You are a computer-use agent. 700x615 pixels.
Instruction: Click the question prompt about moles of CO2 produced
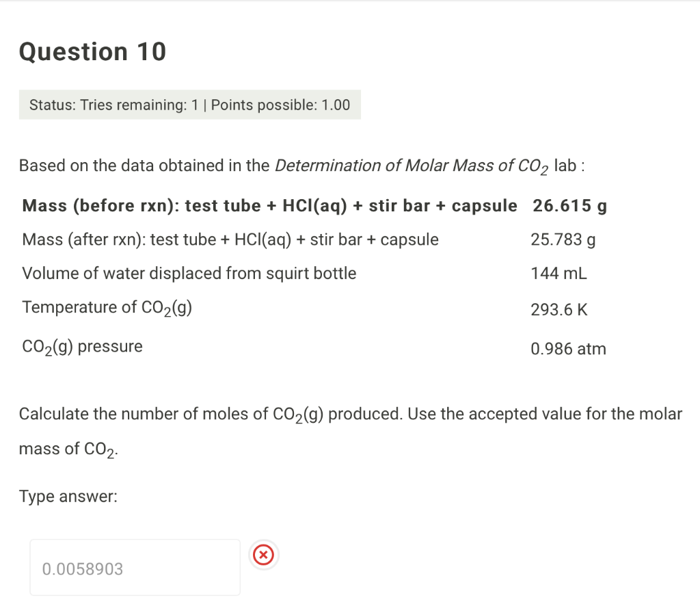tap(350, 414)
